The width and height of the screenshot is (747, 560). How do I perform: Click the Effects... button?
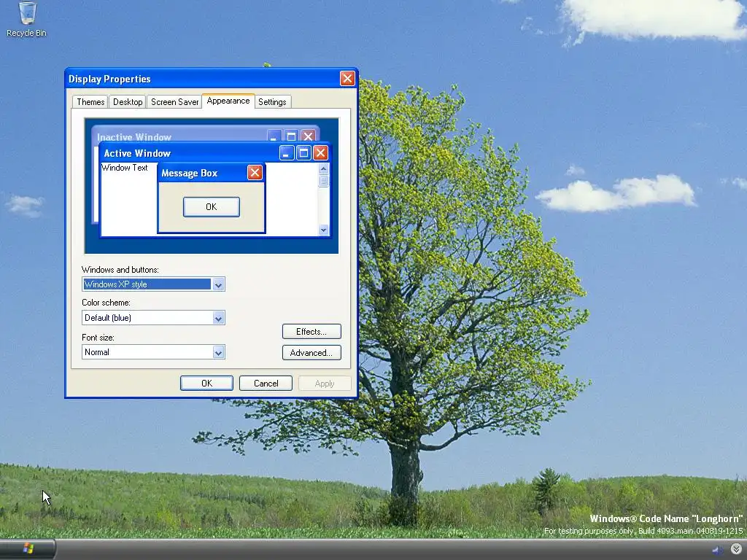pos(311,332)
